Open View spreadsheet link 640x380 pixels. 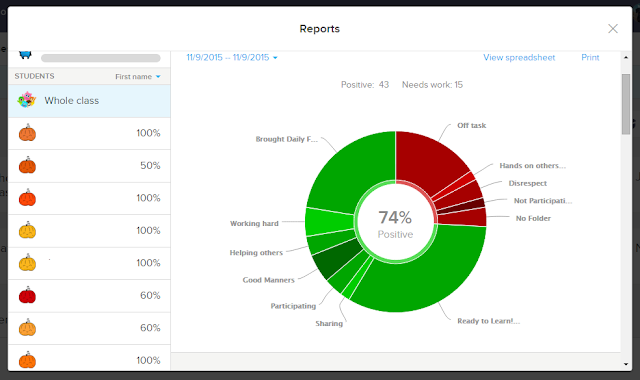[x=519, y=58]
